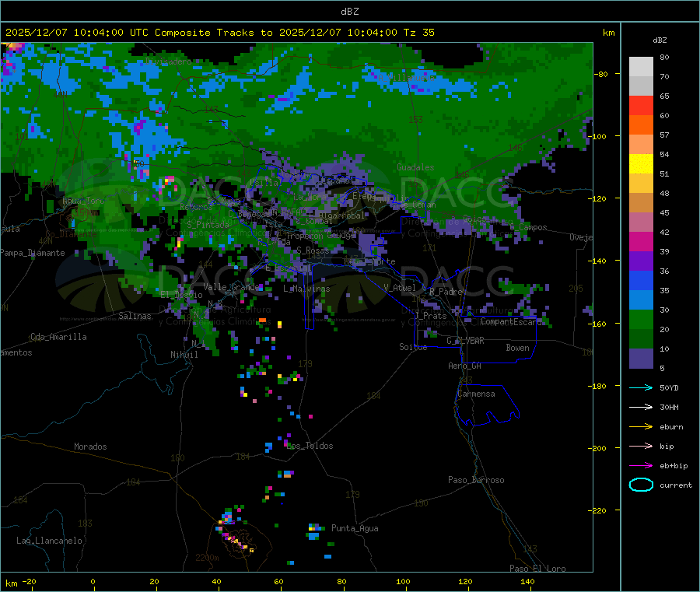Click the Soitue place label

[x=413, y=347]
